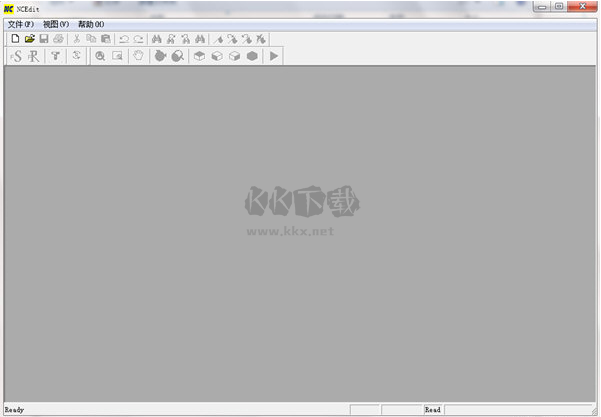Click the Redo arrow icon

click(138, 39)
